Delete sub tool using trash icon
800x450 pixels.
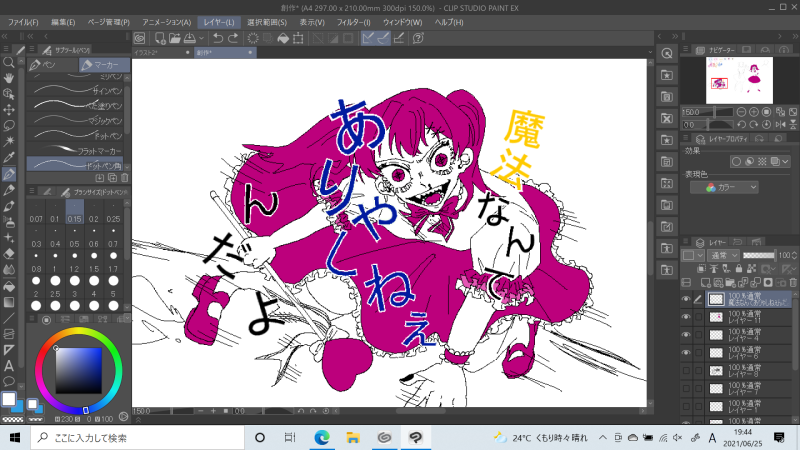[124, 178]
